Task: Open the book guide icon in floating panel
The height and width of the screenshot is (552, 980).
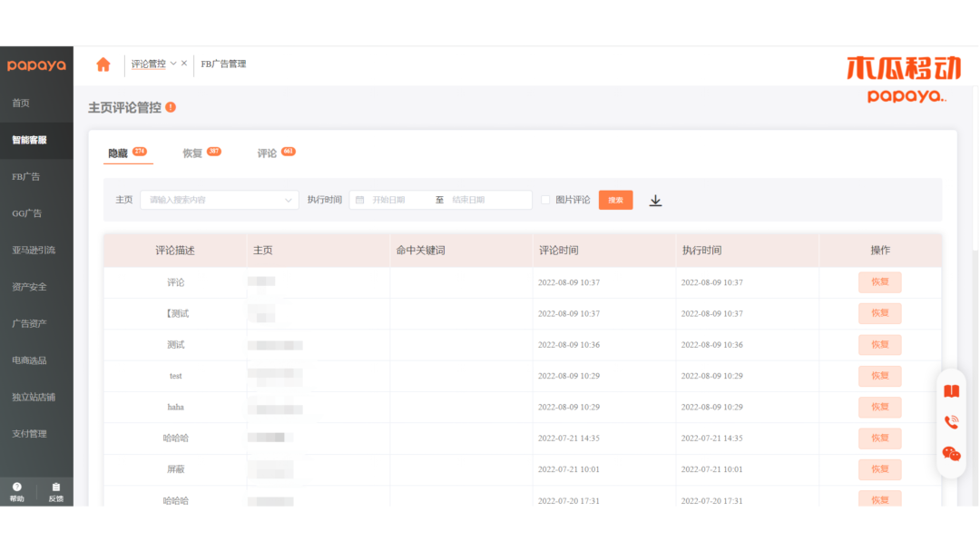Action: (951, 391)
